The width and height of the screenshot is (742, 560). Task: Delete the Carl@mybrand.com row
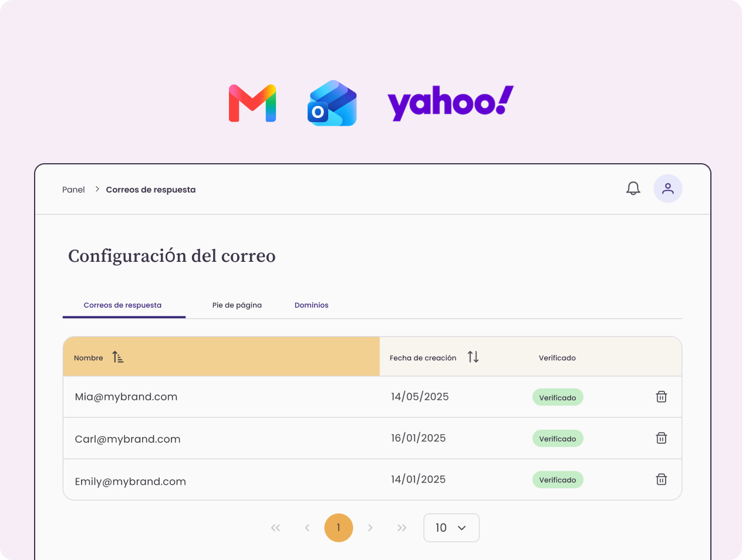coord(662,438)
